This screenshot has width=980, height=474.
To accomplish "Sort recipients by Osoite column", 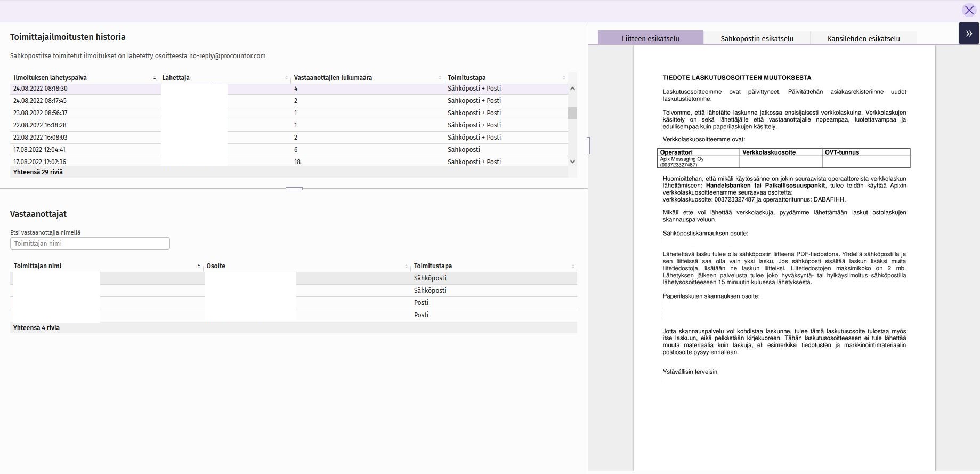I will pos(307,266).
